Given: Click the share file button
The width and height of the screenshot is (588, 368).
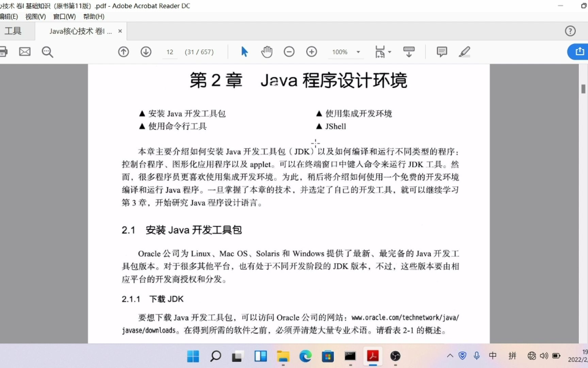Looking at the screenshot, I should 578,52.
